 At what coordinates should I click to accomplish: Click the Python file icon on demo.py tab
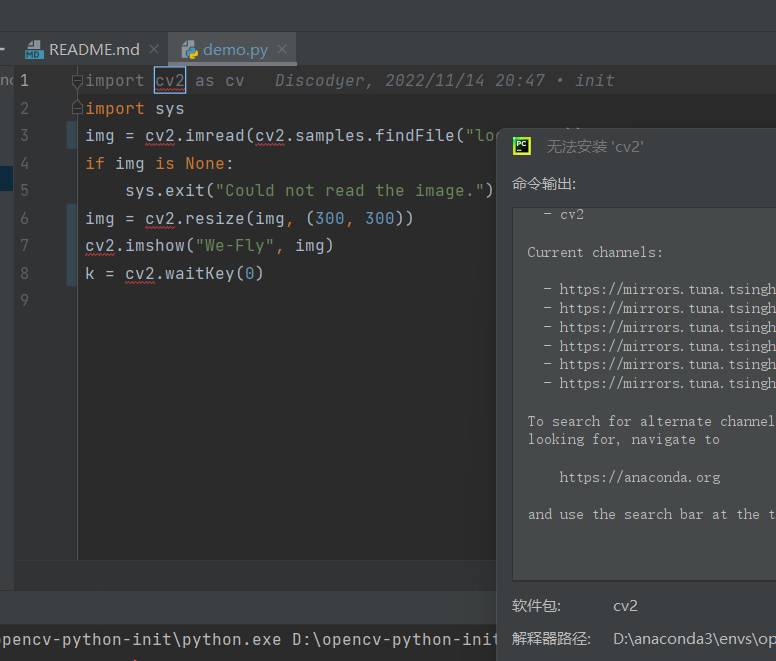[189, 49]
